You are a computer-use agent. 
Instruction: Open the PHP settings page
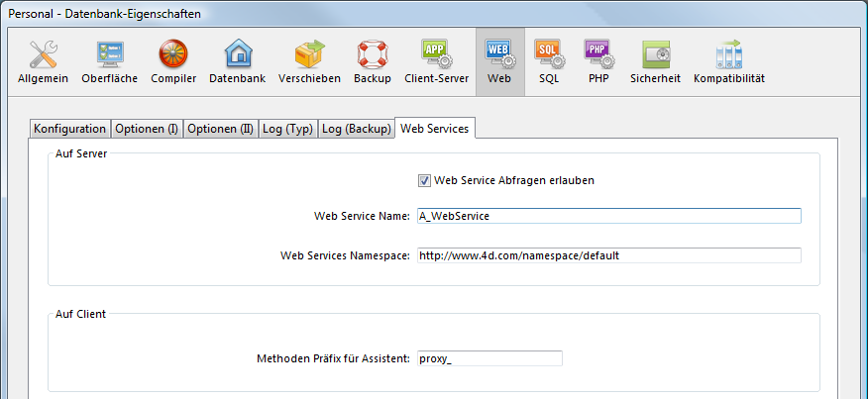(597, 61)
